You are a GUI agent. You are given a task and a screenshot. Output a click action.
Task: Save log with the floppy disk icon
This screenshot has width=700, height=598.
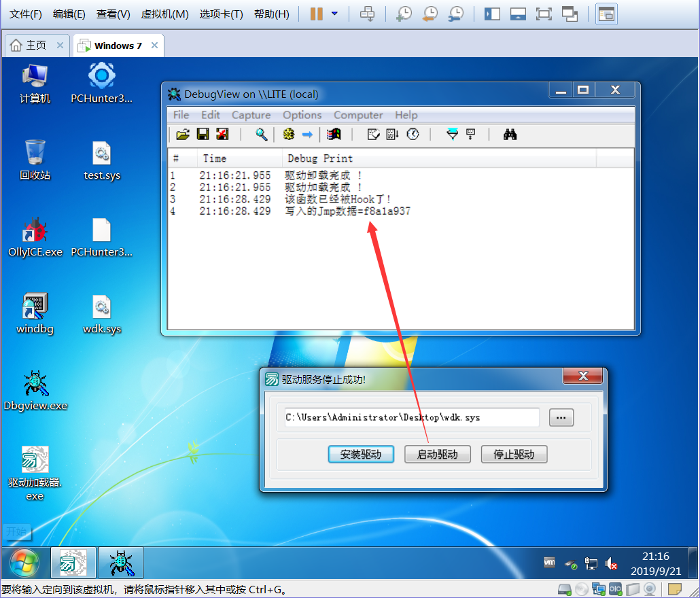[x=203, y=135]
